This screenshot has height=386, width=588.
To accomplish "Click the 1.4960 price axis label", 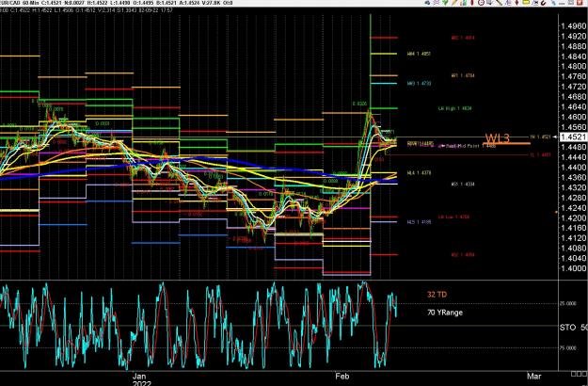I will [573, 26].
